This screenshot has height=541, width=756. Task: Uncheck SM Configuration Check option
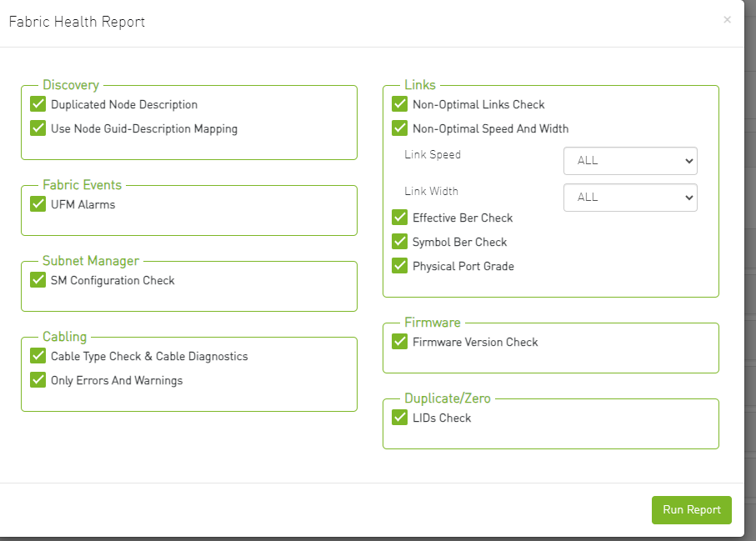click(x=38, y=280)
